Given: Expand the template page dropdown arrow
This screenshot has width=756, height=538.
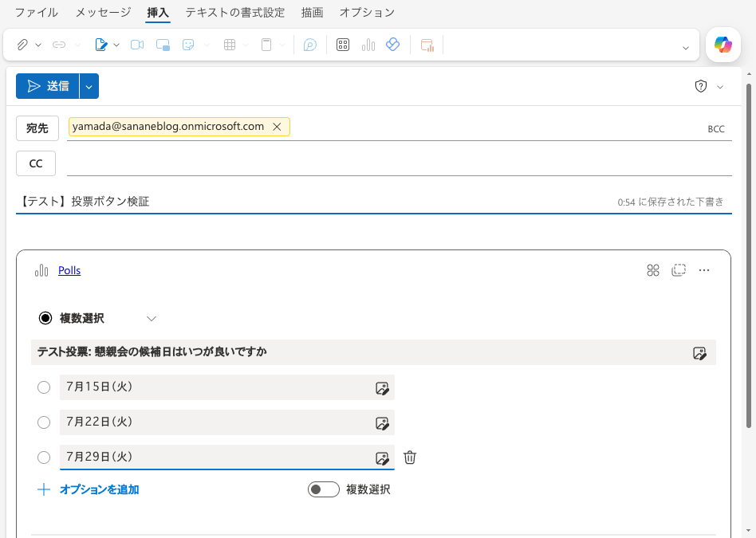Looking at the screenshot, I should 282,45.
